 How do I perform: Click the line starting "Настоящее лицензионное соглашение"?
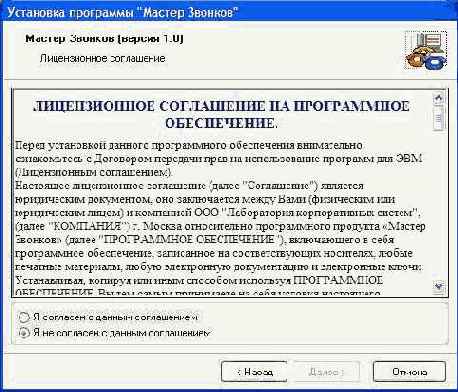point(189,186)
